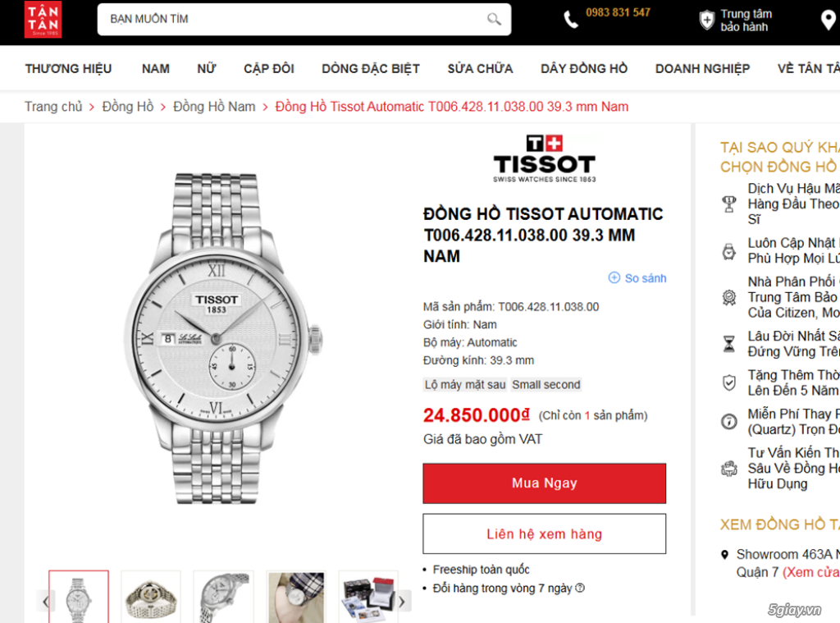Click the Mua Ngay button
This screenshot has height=623, width=840.
544,483
